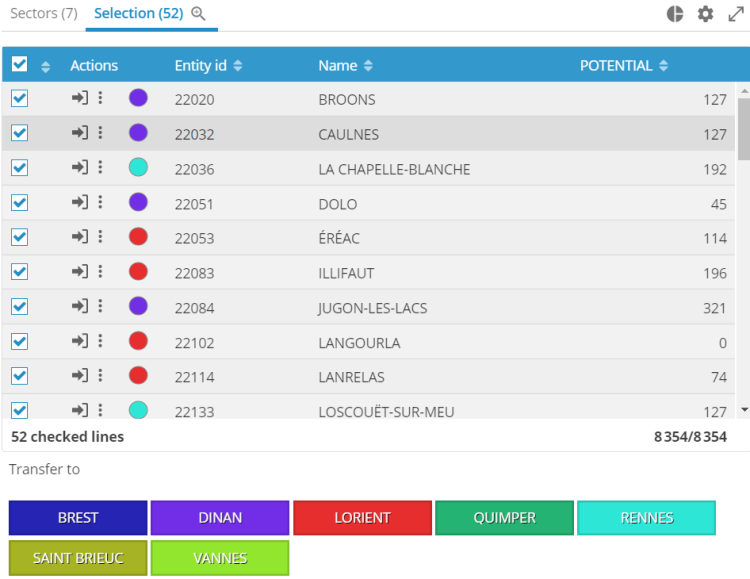Click the magnifier icon beside Selection tab

coord(198,14)
